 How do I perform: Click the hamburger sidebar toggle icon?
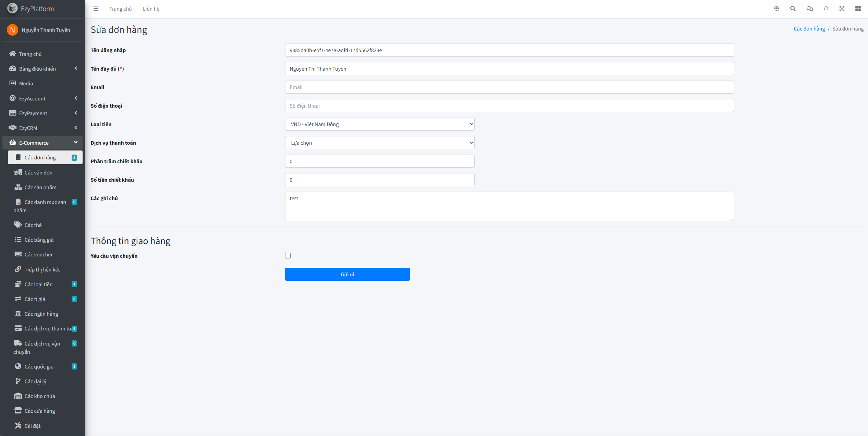pyautogui.click(x=96, y=9)
